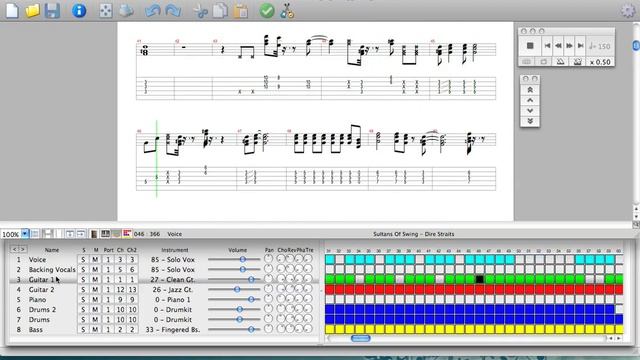Jump to the first bar in the transport panel
The width and height of the screenshot is (640, 360).
point(547,46)
